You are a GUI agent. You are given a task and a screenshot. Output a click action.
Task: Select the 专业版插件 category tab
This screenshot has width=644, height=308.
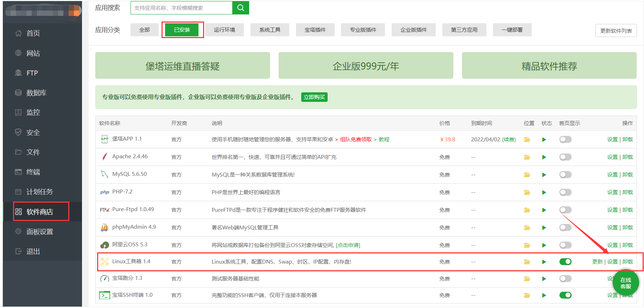point(363,30)
